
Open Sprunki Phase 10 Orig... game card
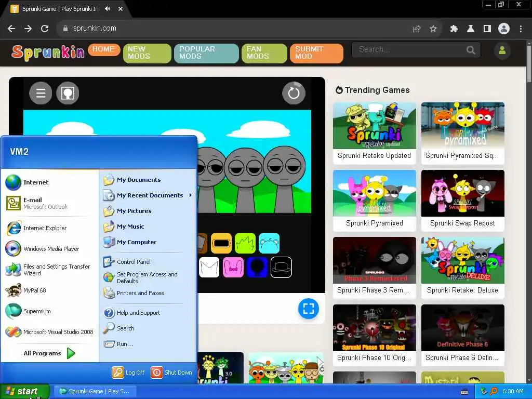[x=375, y=335]
